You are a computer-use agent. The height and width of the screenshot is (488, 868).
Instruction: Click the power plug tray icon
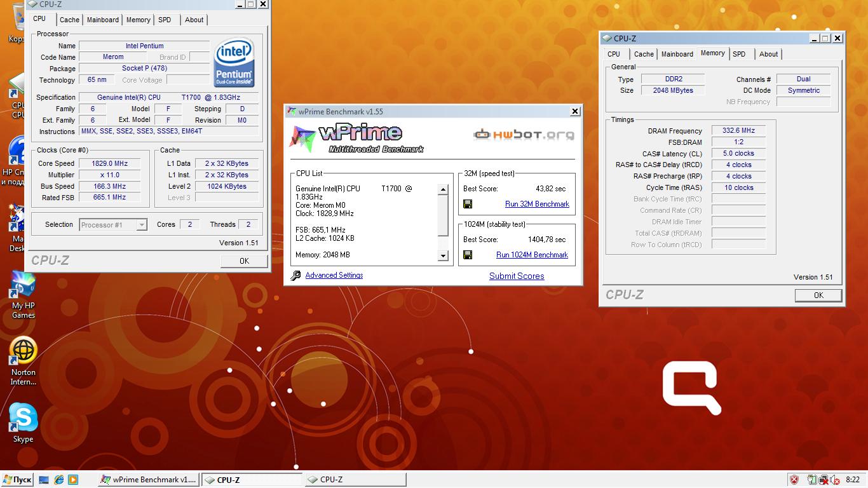point(812,480)
